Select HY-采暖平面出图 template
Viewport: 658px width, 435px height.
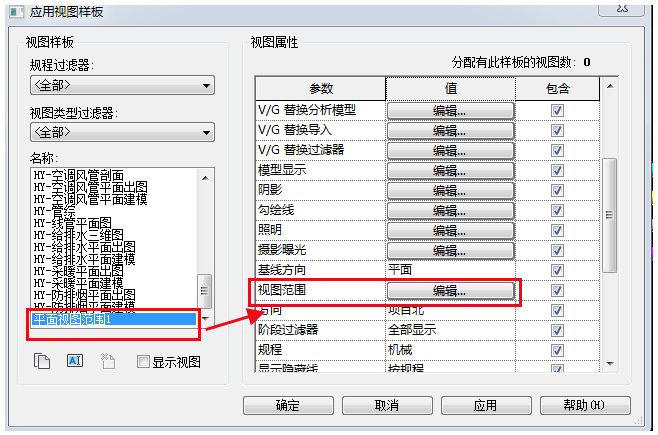78,271
